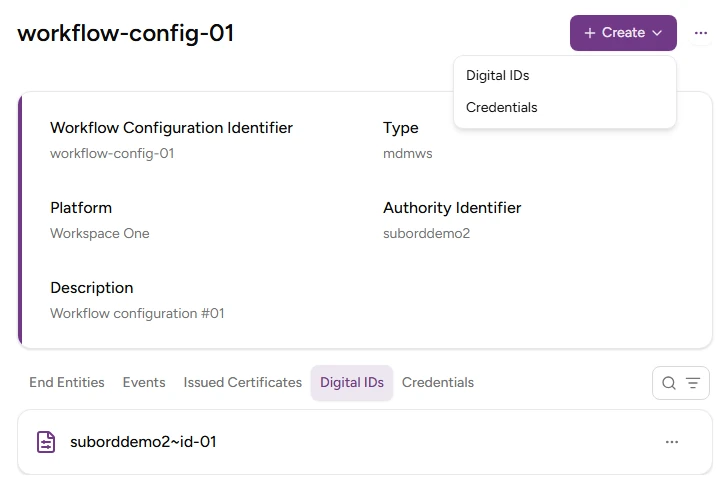Image resolution: width=724 pixels, height=489 pixels.
Task: Open the suborddemo2~id-01 digital ID entry
Action: (144, 442)
